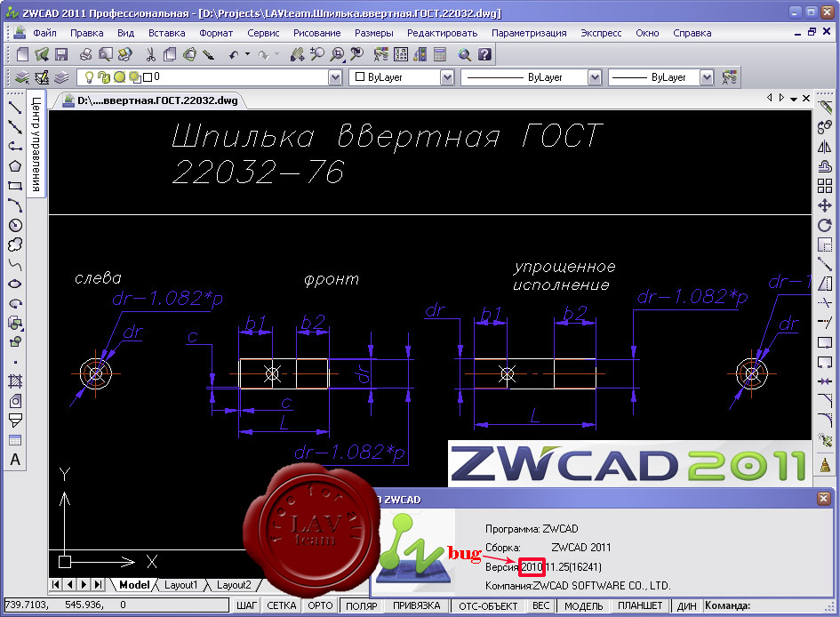The image size is (840, 617).
Task: Open the Справка menu
Action: click(692, 33)
